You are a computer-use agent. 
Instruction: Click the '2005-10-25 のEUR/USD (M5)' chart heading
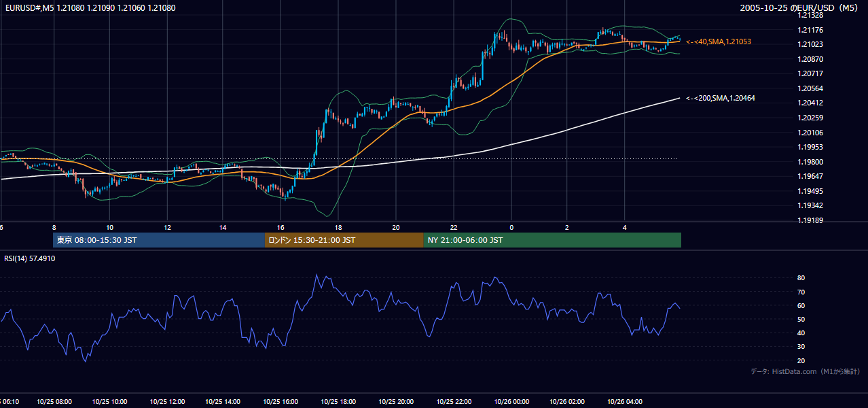(800, 8)
